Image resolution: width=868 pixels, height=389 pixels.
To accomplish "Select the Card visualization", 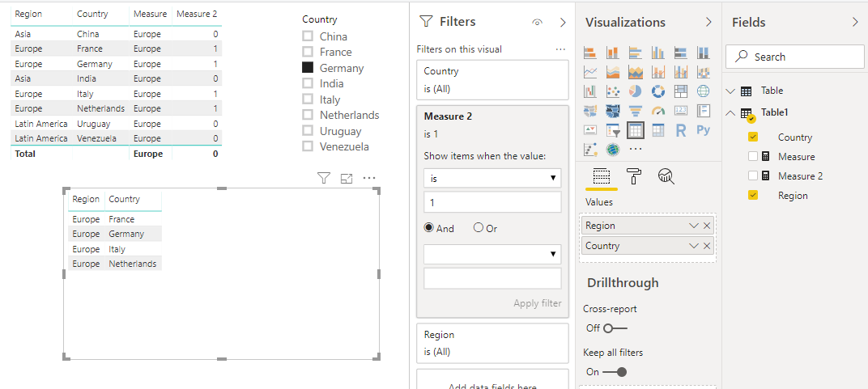I will click(x=680, y=111).
